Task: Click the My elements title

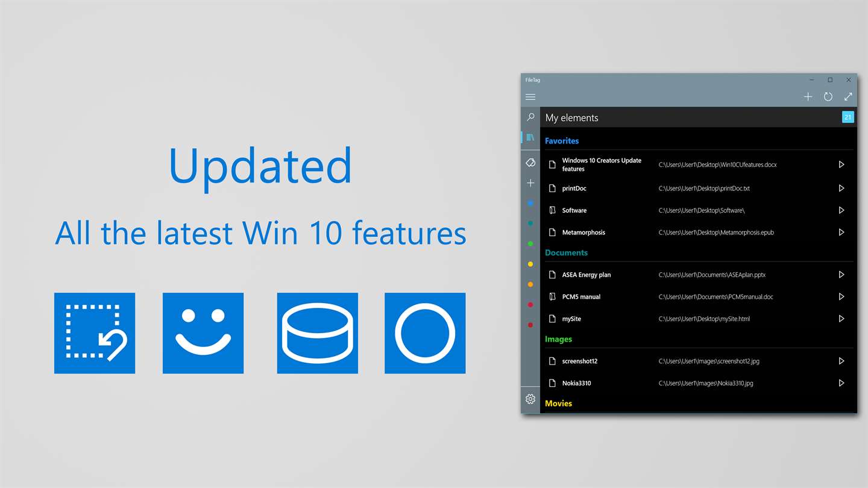Action: [x=572, y=118]
